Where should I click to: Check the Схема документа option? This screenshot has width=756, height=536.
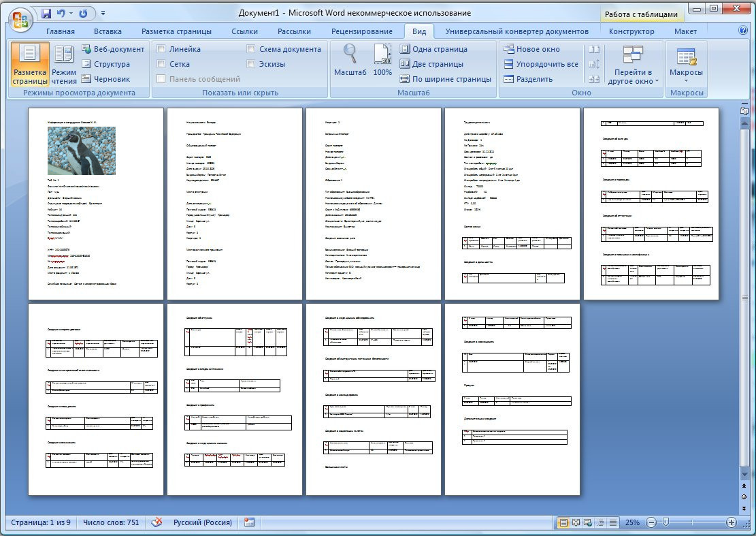click(x=251, y=49)
